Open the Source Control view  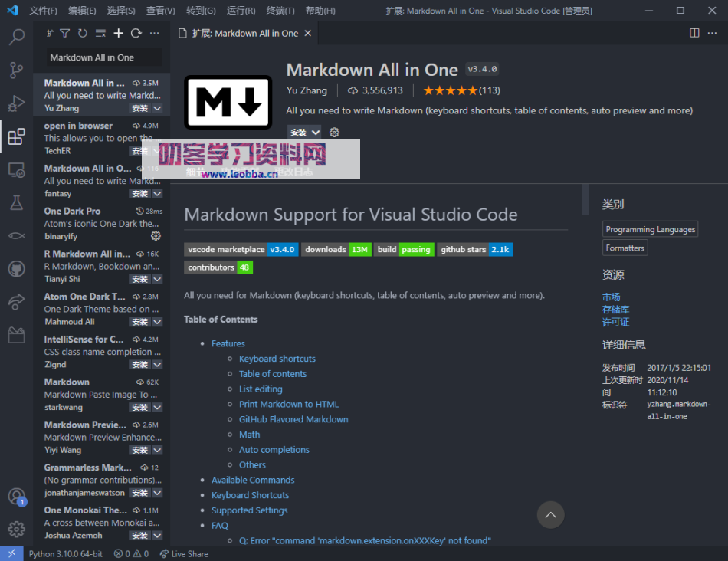click(17, 70)
